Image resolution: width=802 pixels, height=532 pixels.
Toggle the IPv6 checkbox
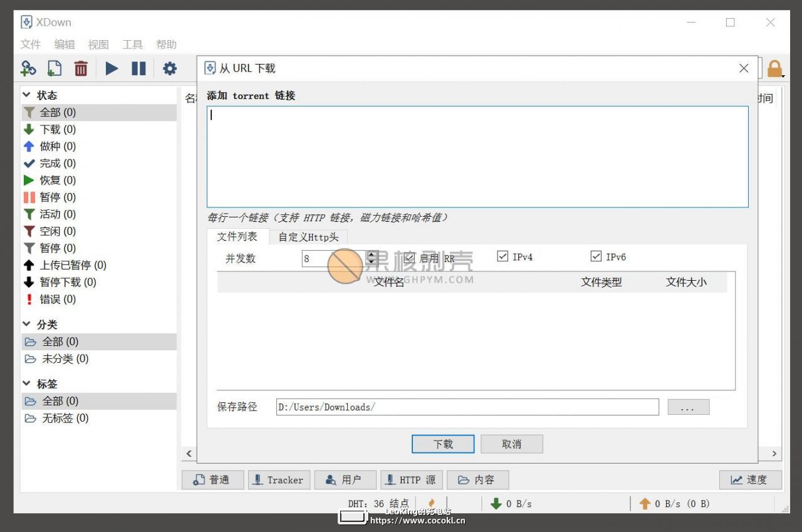pyautogui.click(x=596, y=256)
